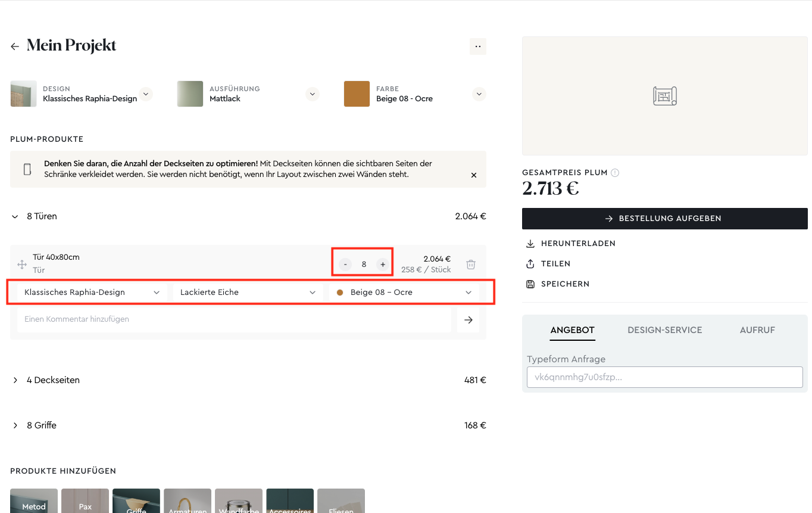Image resolution: width=812 pixels, height=513 pixels.
Task: Switch to the Design-Service tab
Action: pyautogui.click(x=664, y=330)
